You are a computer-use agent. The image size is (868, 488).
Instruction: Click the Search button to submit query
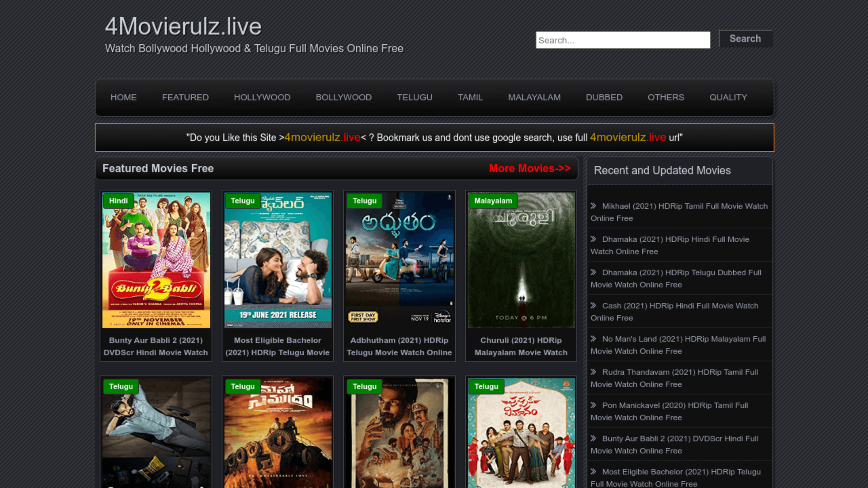[x=745, y=39]
